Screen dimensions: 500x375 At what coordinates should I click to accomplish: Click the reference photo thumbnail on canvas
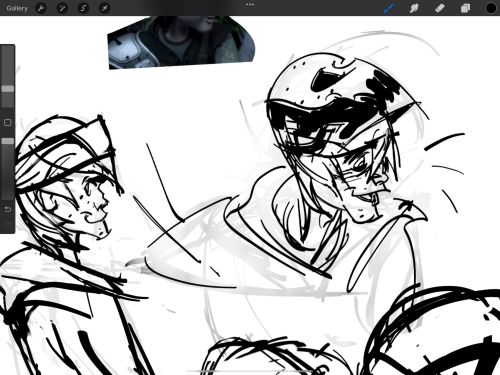coord(182,42)
